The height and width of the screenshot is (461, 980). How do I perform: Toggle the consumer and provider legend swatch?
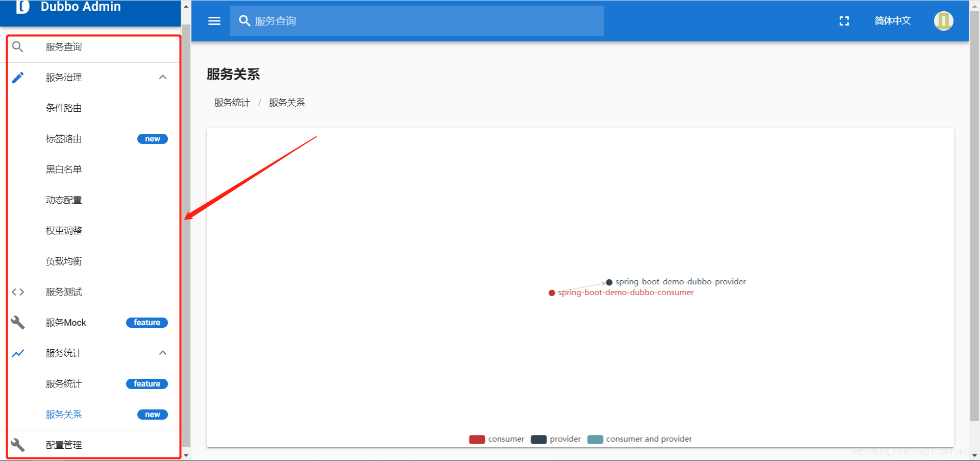pyautogui.click(x=595, y=440)
